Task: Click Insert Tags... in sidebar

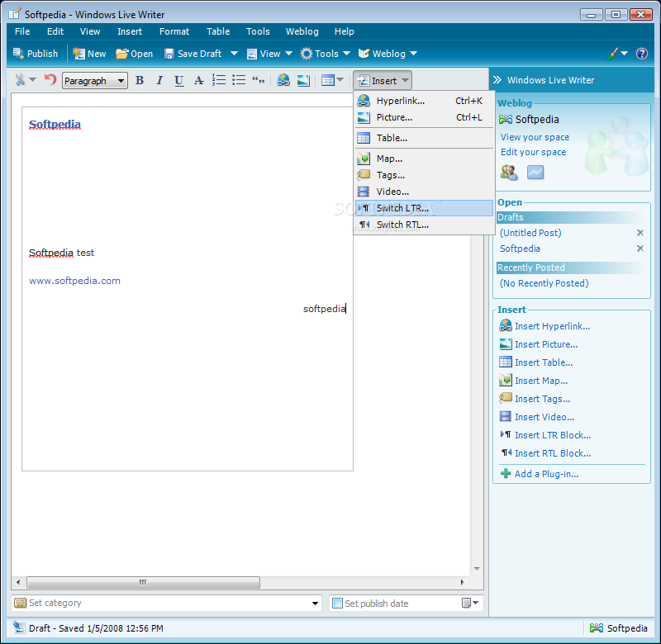Action: point(535,399)
